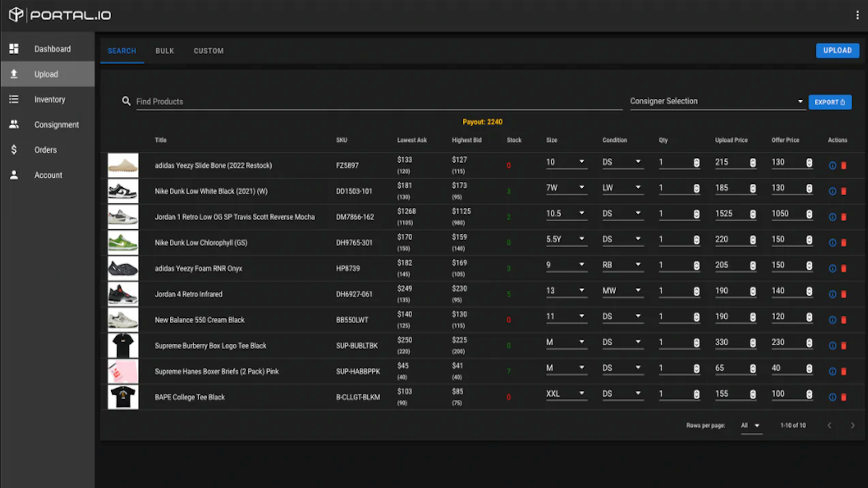The width and height of the screenshot is (868, 488).
Task: Click the search magnifier icon
Action: coord(126,101)
